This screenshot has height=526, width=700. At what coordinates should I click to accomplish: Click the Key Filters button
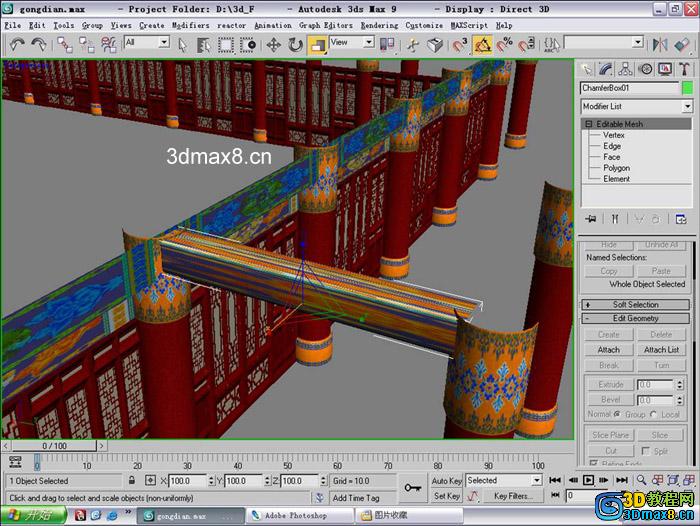511,496
